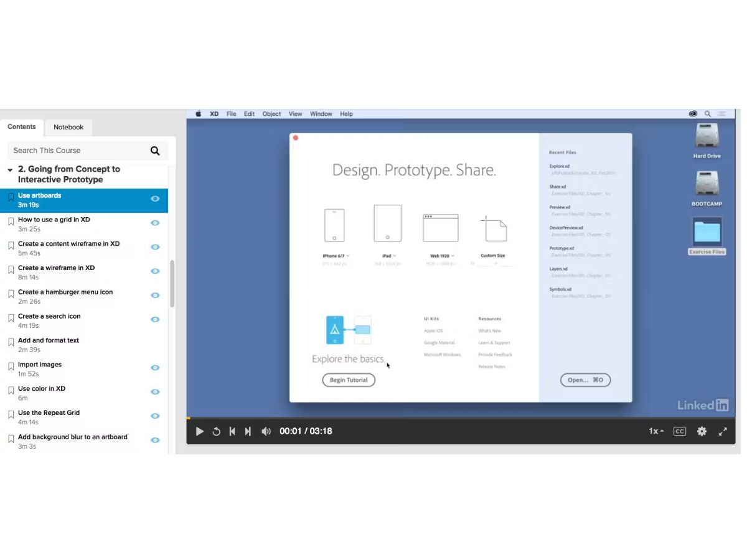Bookmark the Use artboards lesson
This screenshot has height=560, width=747.
coord(11,197)
